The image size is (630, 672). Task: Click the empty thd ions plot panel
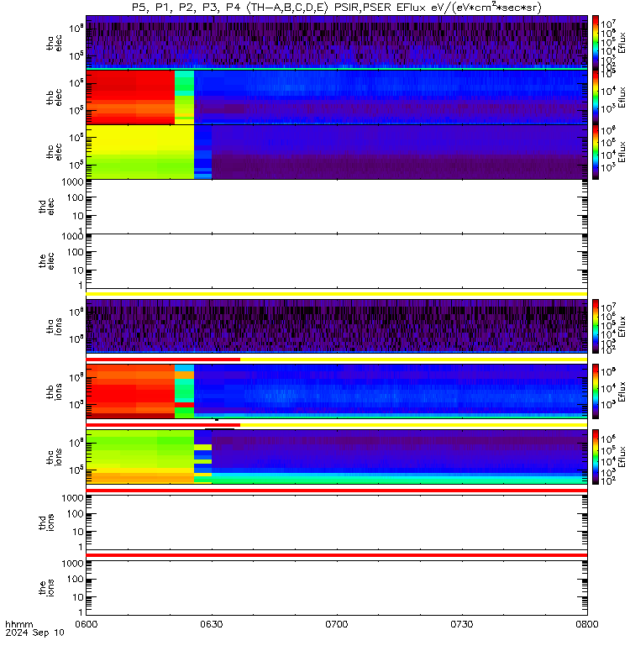click(337, 522)
